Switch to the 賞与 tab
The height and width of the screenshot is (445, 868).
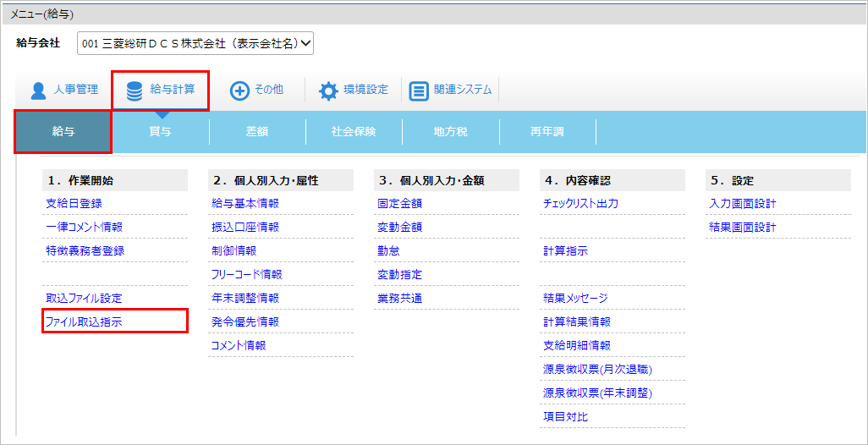tap(161, 132)
